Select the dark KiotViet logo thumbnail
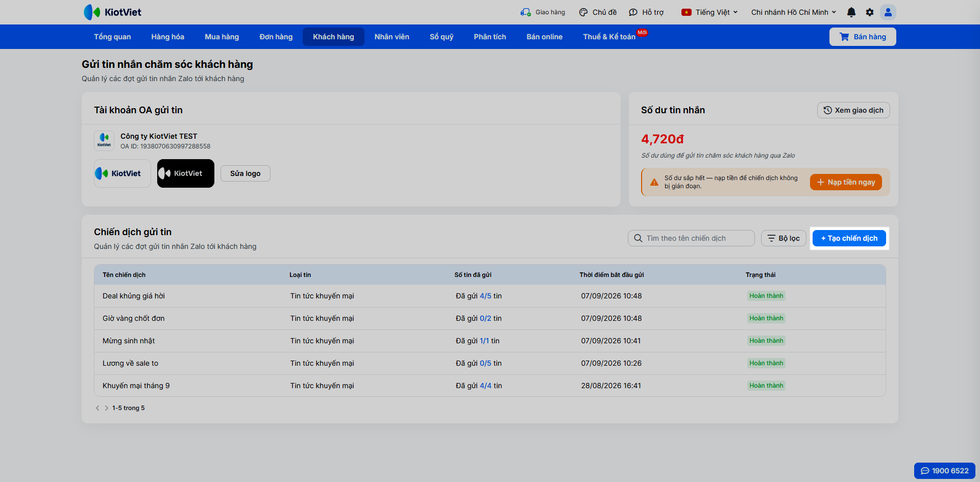980x482 pixels. (x=186, y=173)
